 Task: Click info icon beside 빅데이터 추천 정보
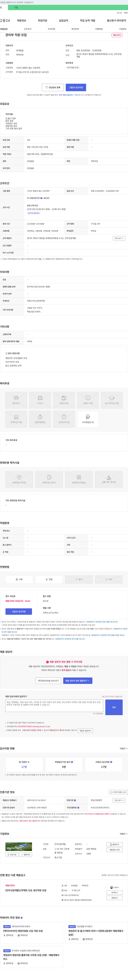[22, 918]
